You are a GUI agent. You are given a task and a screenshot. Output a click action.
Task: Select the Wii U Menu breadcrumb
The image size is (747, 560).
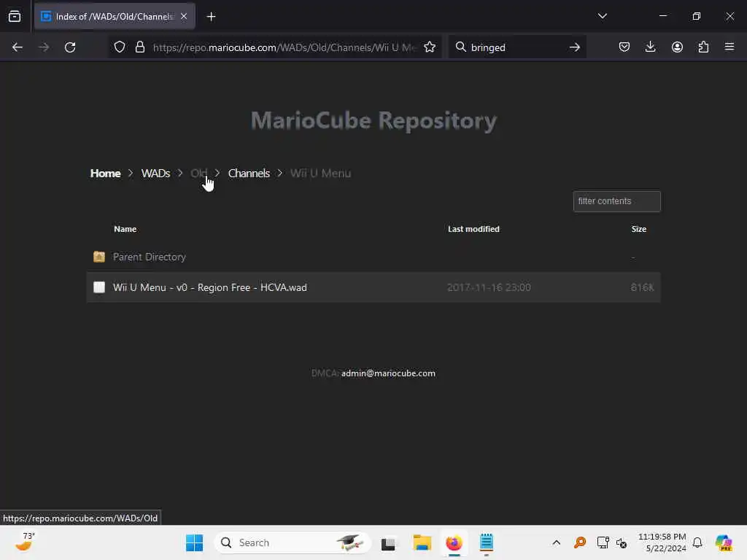(x=321, y=174)
